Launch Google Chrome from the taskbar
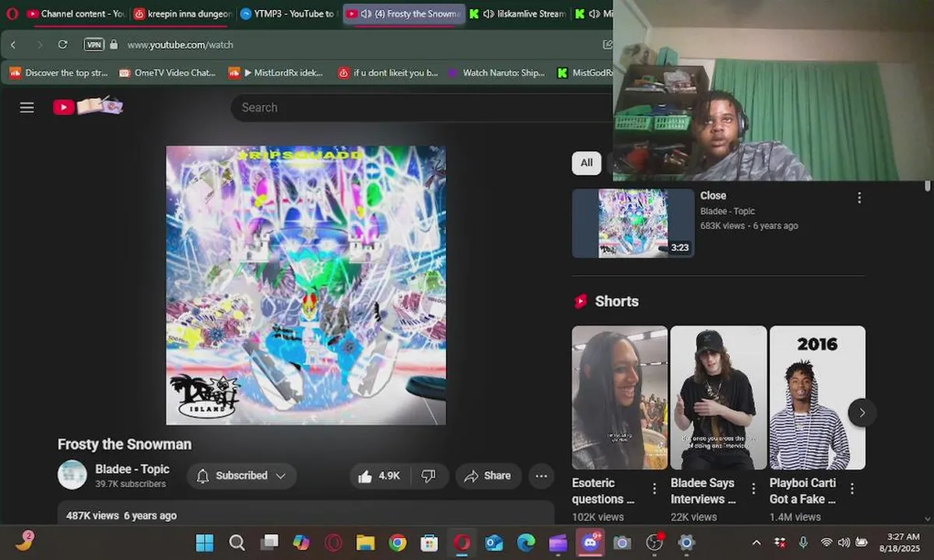This screenshot has width=934, height=560. (398, 542)
